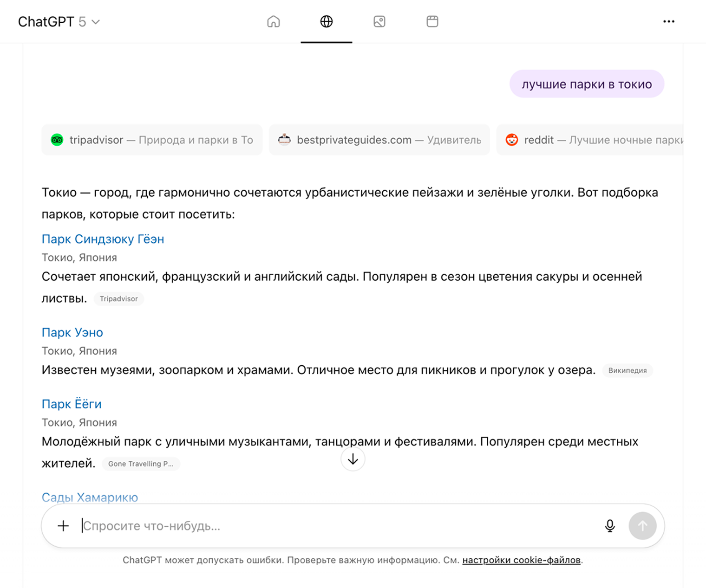Click the plus attachment icon

[x=63, y=526]
